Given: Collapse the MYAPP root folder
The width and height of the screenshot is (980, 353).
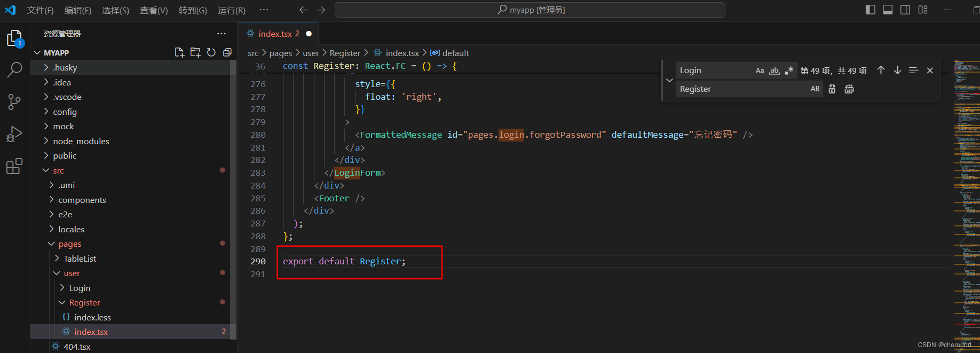Looking at the screenshot, I should point(37,53).
